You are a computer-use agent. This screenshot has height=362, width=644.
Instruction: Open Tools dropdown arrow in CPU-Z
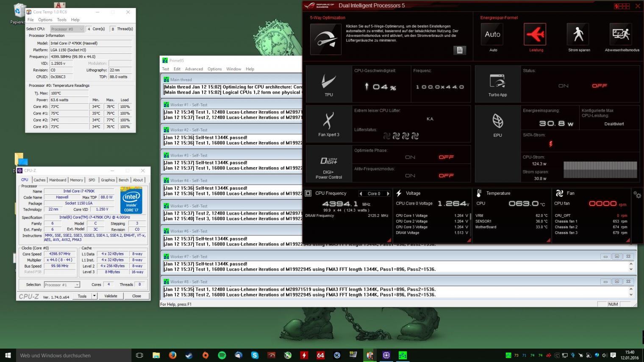click(94, 296)
